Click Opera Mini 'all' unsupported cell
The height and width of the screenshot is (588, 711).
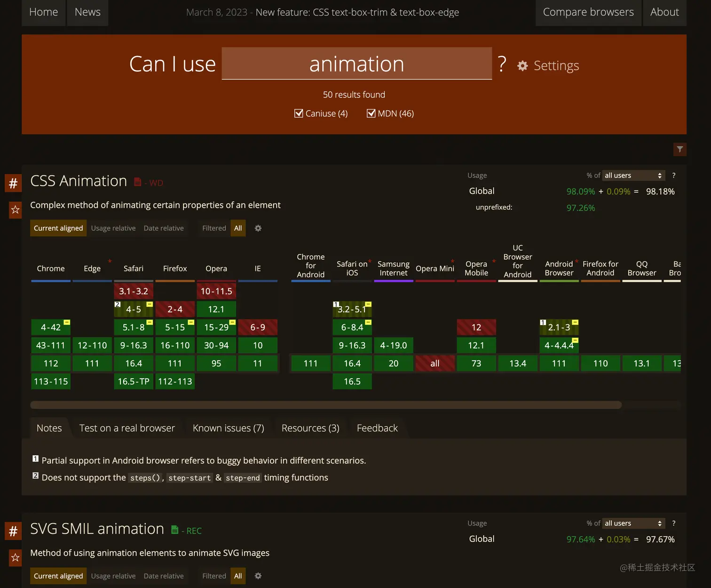coord(435,363)
